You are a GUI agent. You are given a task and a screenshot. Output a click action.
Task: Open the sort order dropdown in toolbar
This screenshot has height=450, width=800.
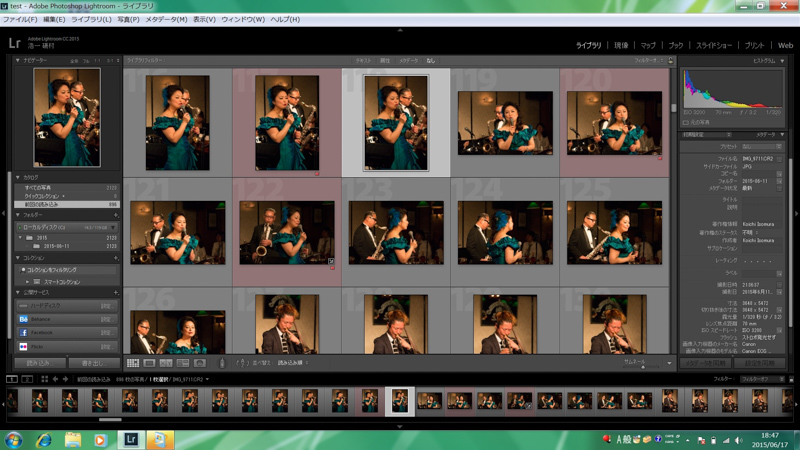click(292, 363)
